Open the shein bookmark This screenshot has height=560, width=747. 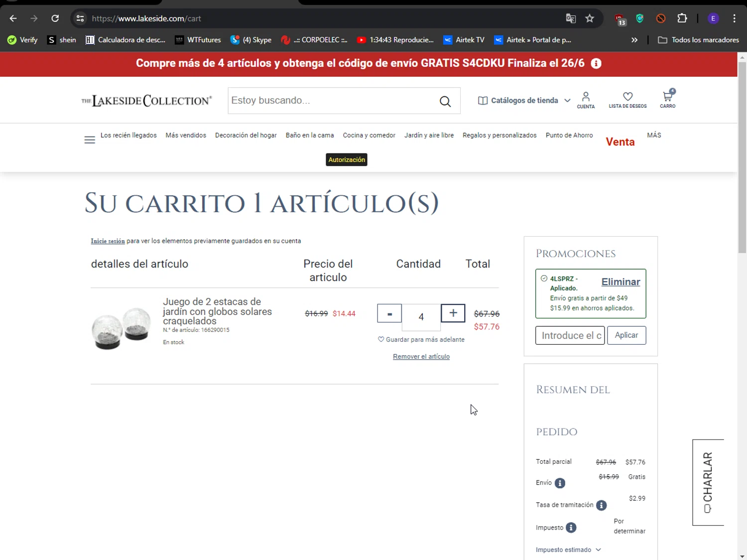tap(62, 40)
